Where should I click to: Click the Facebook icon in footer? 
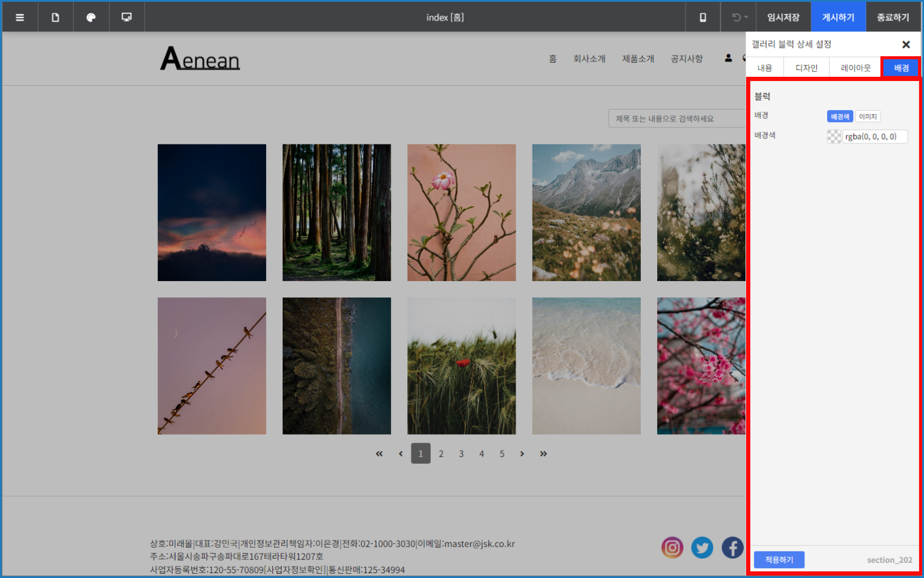(732, 548)
